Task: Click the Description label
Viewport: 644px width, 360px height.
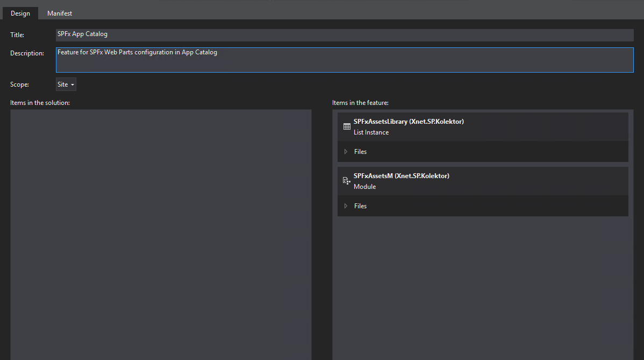Action: pos(27,53)
